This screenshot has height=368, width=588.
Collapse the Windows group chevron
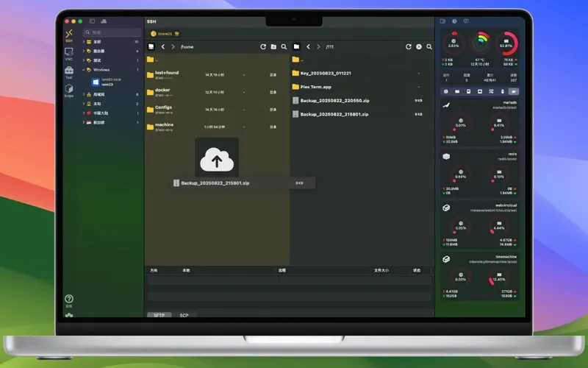tap(84, 69)
